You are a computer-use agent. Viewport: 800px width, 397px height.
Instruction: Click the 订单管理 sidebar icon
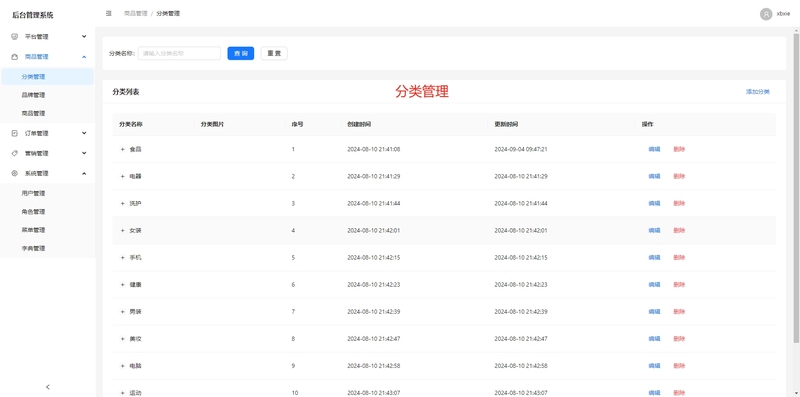coord(14,133)
